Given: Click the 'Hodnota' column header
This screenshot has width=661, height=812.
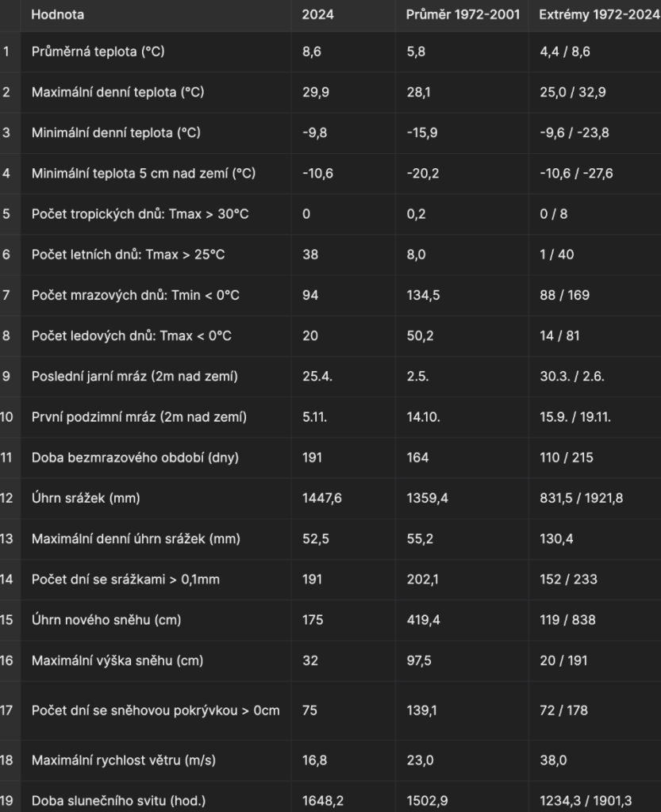Looking at the screenshot, I should tap(58, 14).
